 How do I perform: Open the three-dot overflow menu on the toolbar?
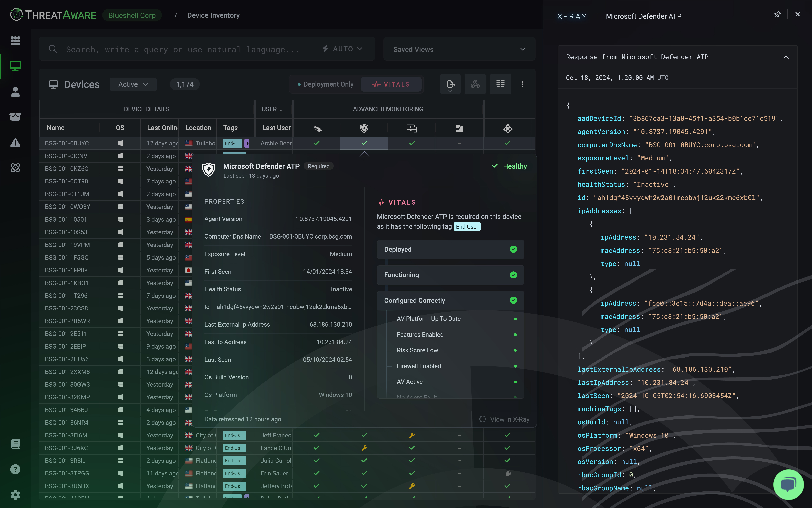[x=522, y=84]
